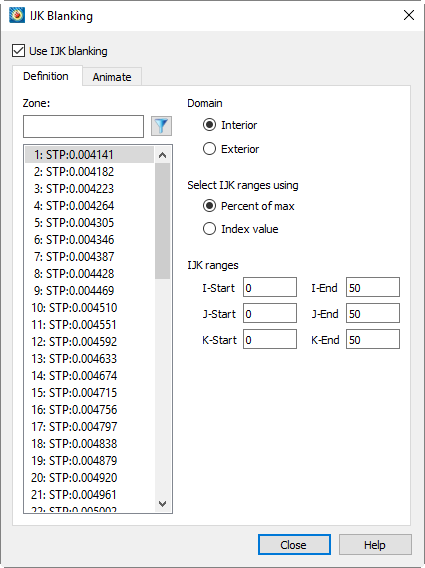425x568 pixels.
Task: Click the Zone filter text field
Action: (x=83, y=126)
